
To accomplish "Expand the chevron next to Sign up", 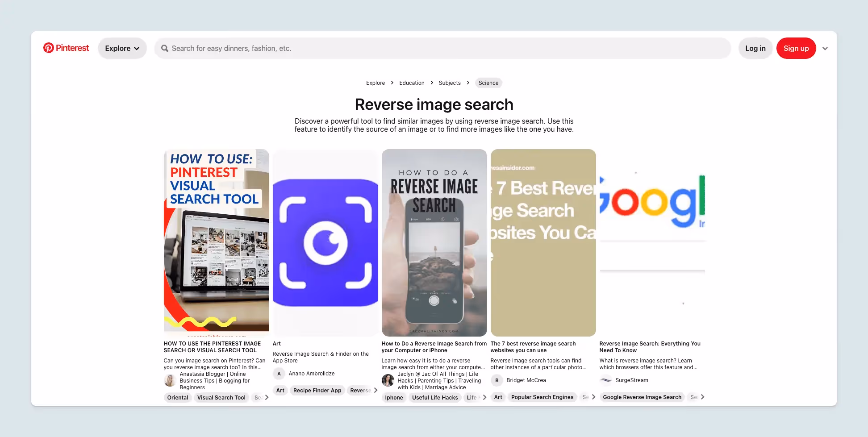I will pos(825,48).
